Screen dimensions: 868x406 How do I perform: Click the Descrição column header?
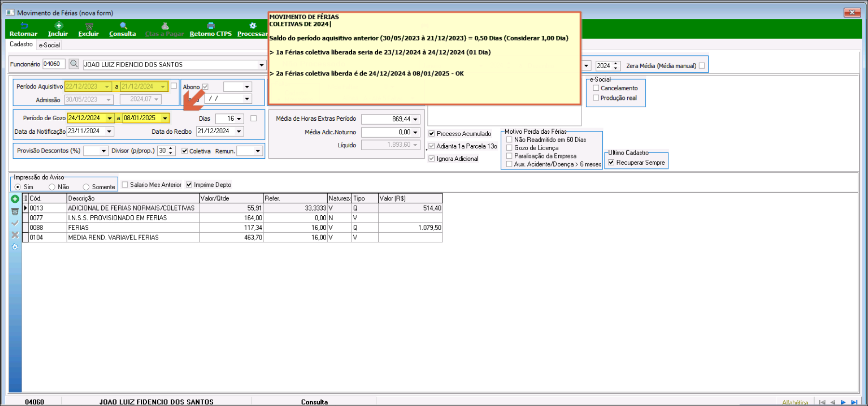(x=133, y=198)
